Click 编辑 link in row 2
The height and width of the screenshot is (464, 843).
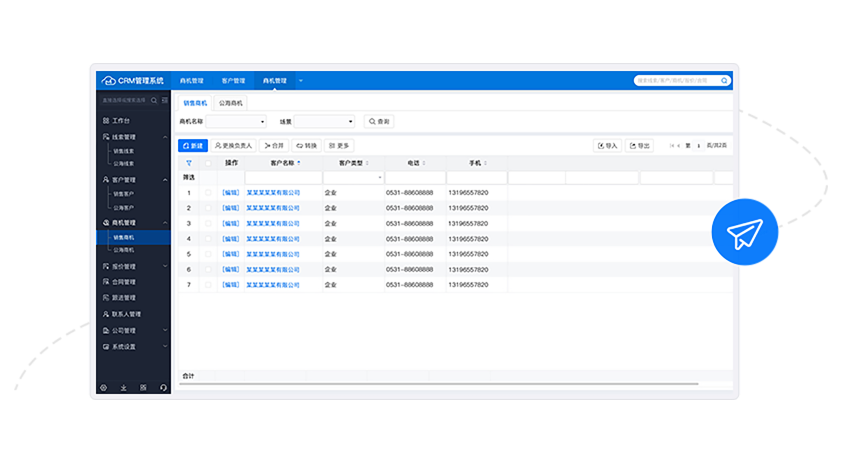[231, 208]
